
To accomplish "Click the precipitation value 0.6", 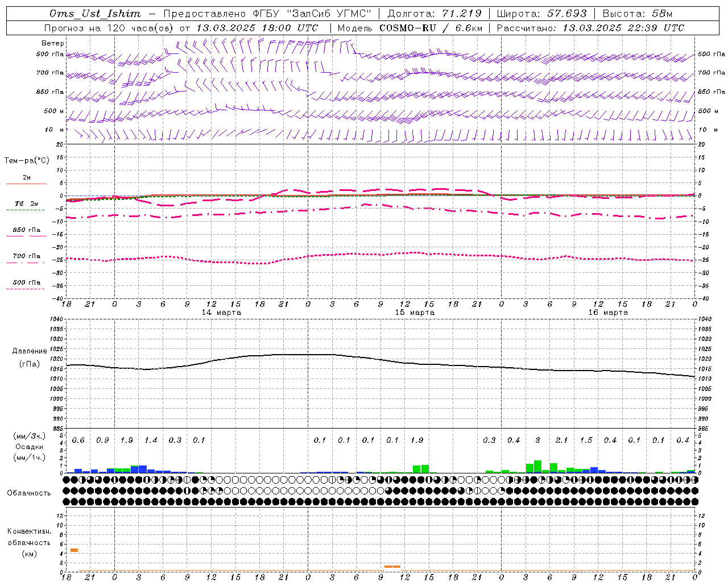I will point(78,440).
